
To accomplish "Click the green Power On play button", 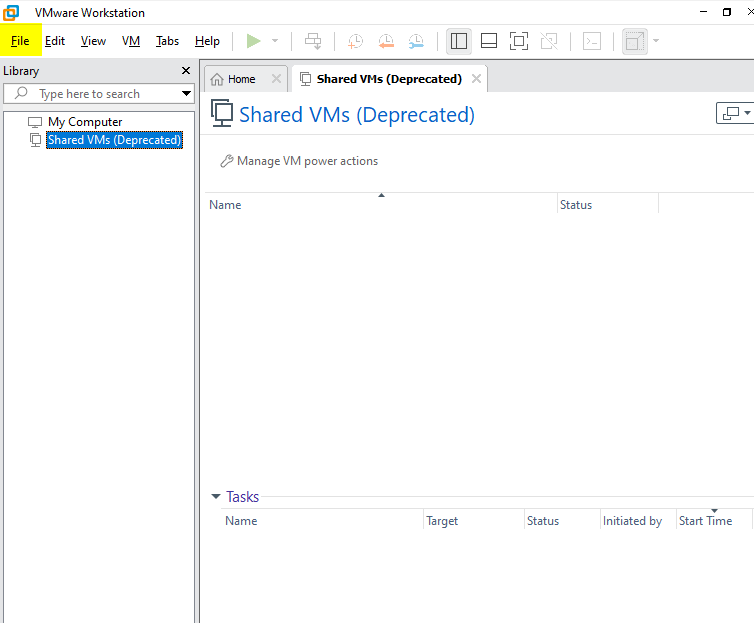I will pos(253,41).
